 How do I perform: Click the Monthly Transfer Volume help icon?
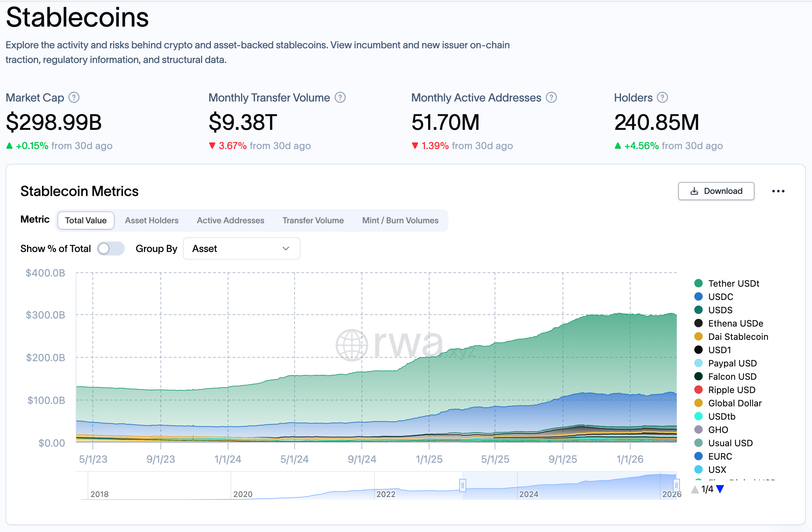coord(340,98)
